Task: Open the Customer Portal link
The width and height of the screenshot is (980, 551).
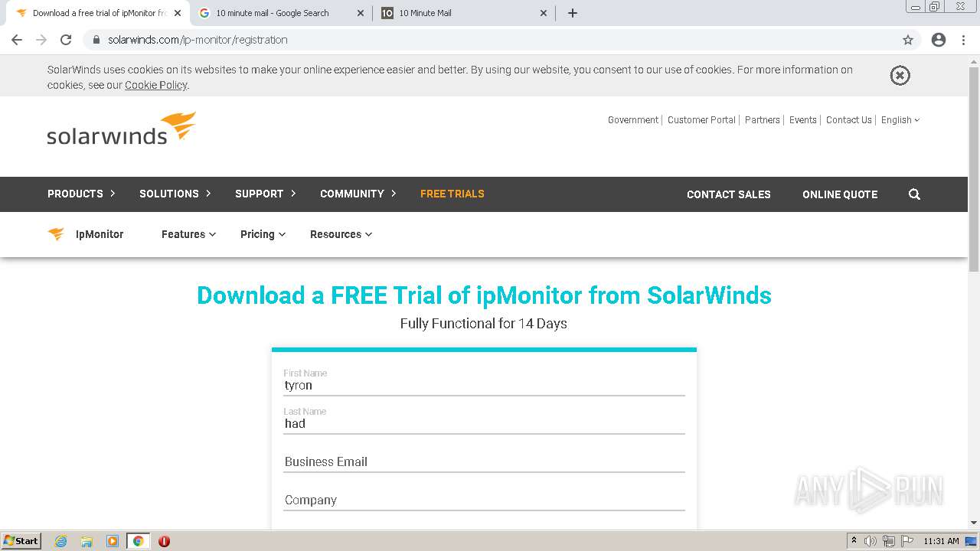Action: [701, 120]
